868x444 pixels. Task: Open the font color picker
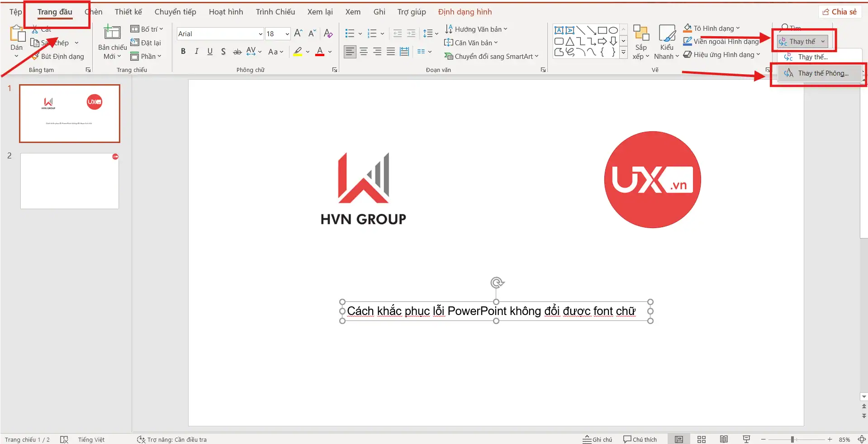pyautogui.click(x=329, y=51)
